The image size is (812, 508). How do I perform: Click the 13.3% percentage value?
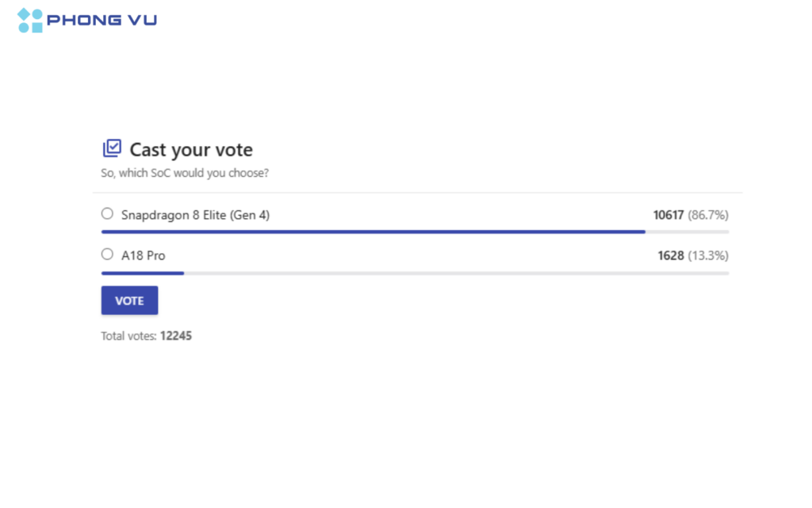pyautogui.click(x=708, y=256)
